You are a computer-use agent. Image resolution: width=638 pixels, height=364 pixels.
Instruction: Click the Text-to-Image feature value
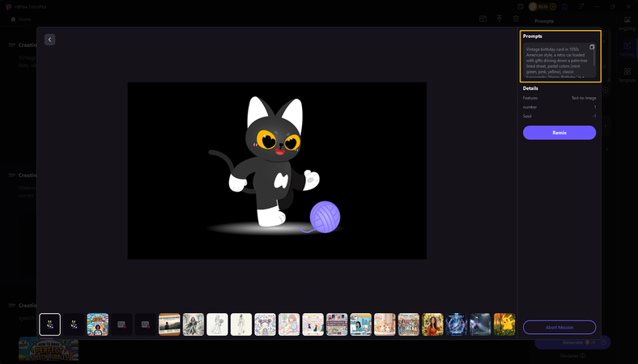pyautogui.click(x=584, y=98)
